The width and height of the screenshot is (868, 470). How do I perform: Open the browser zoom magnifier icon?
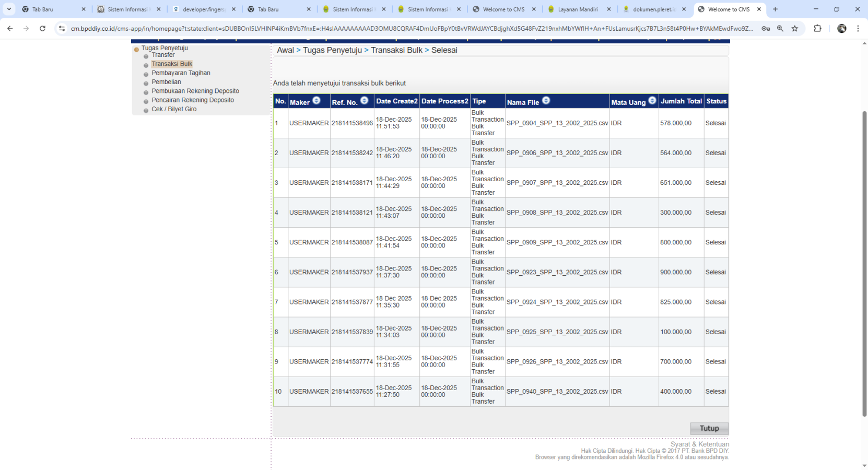[780, 29]
